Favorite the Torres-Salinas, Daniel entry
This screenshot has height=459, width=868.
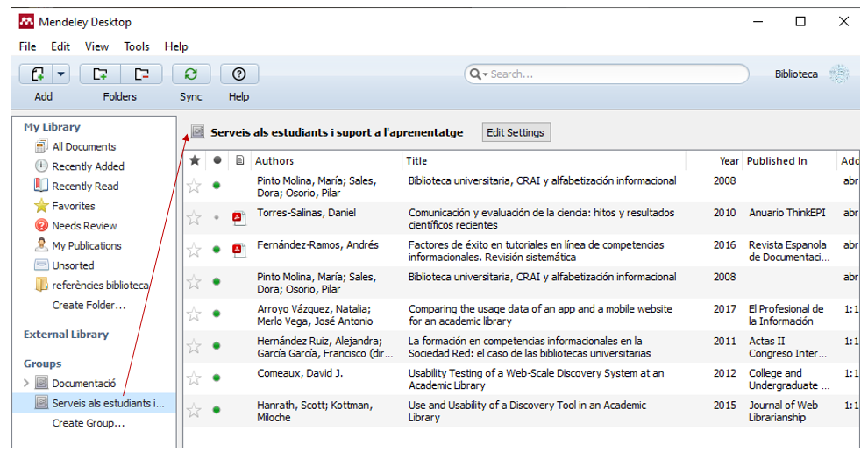pos(194,218)
